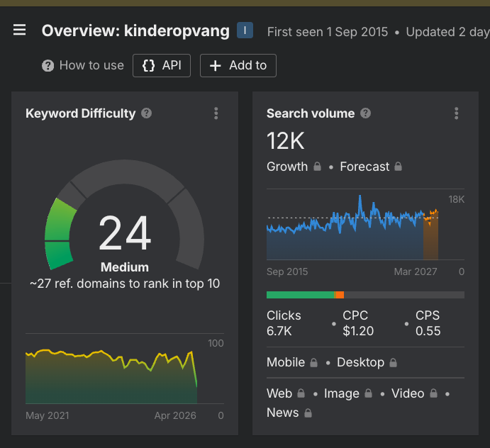Click the Overview: kinderopvang title
490x448 pixels.
click(135, 30)
